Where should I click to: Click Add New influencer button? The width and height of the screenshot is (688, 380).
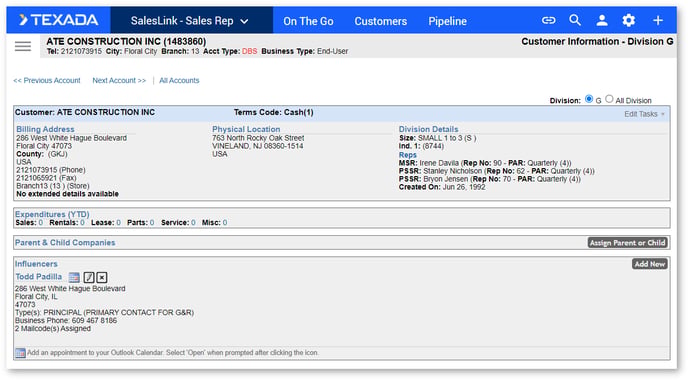(x=650, y=264)
